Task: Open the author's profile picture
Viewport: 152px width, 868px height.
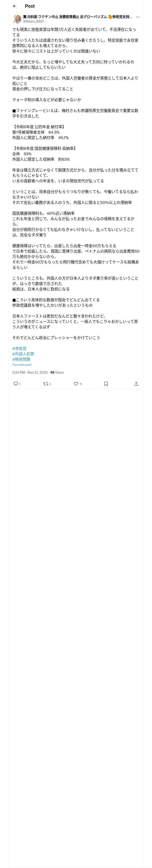Action: [x=17, y=19]
